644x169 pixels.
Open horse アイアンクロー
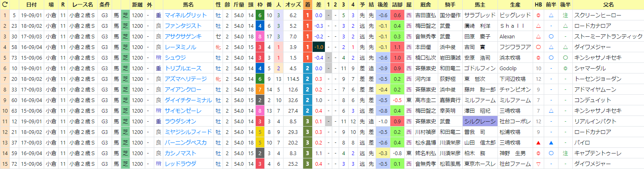pyautogui.click(x=183, y=89)
